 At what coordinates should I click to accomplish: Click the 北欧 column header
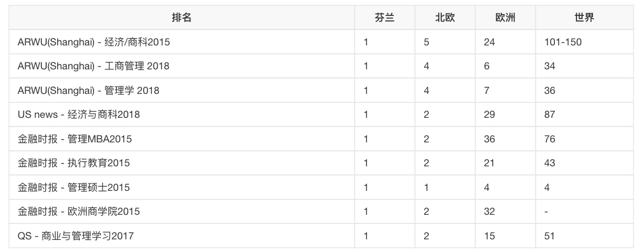(x=445, y=18)
